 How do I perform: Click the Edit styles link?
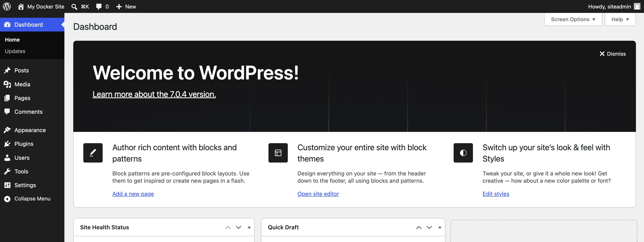coord(496,194)
